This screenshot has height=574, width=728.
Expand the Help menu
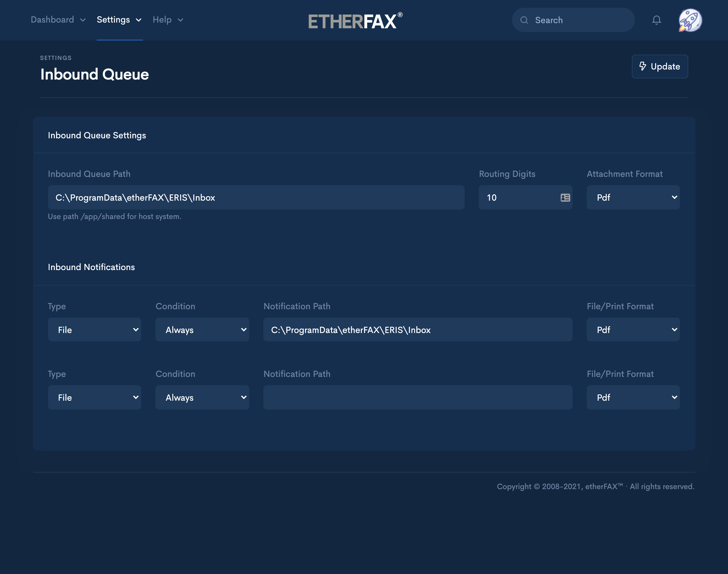(168, 20)
